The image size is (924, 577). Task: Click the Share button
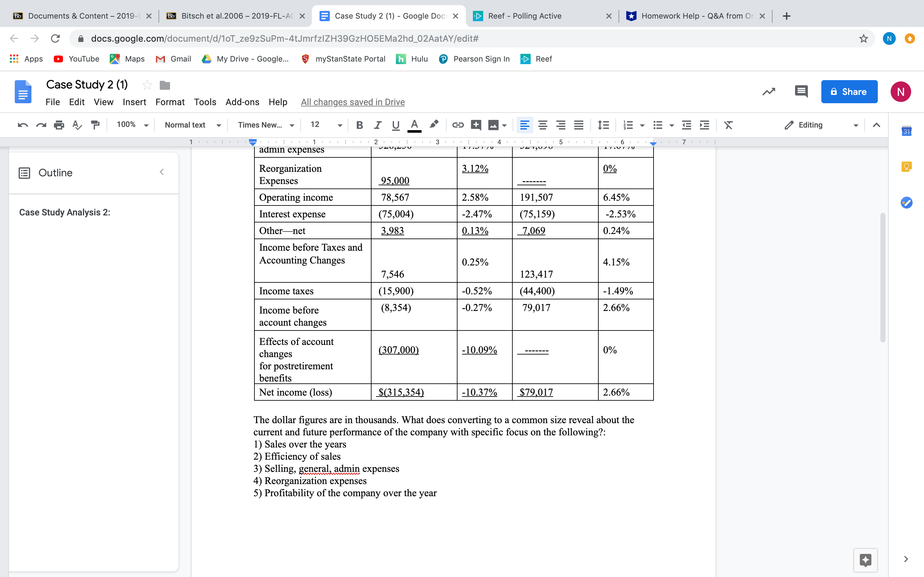(x=849, y=92)
